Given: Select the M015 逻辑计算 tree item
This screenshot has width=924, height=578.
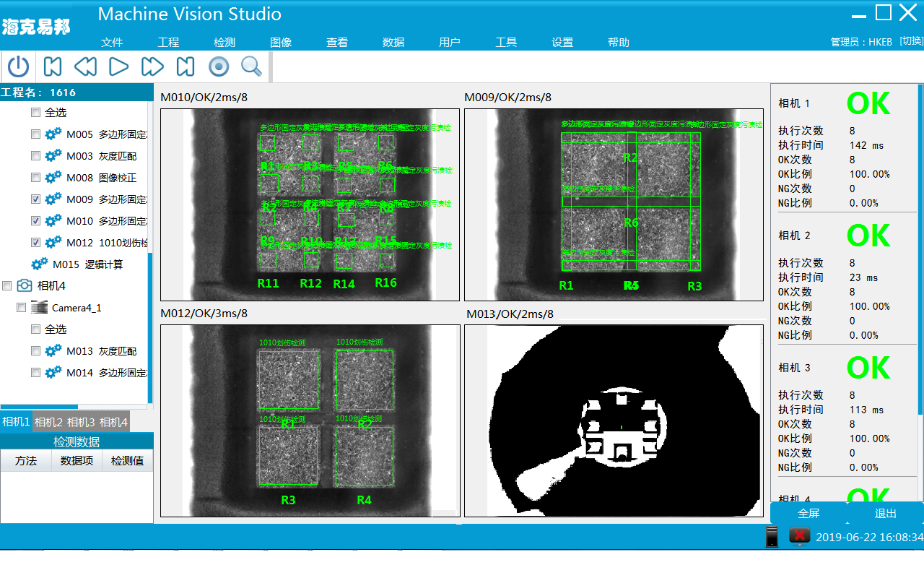Looking at the screenshot, I should coord(87,264).
